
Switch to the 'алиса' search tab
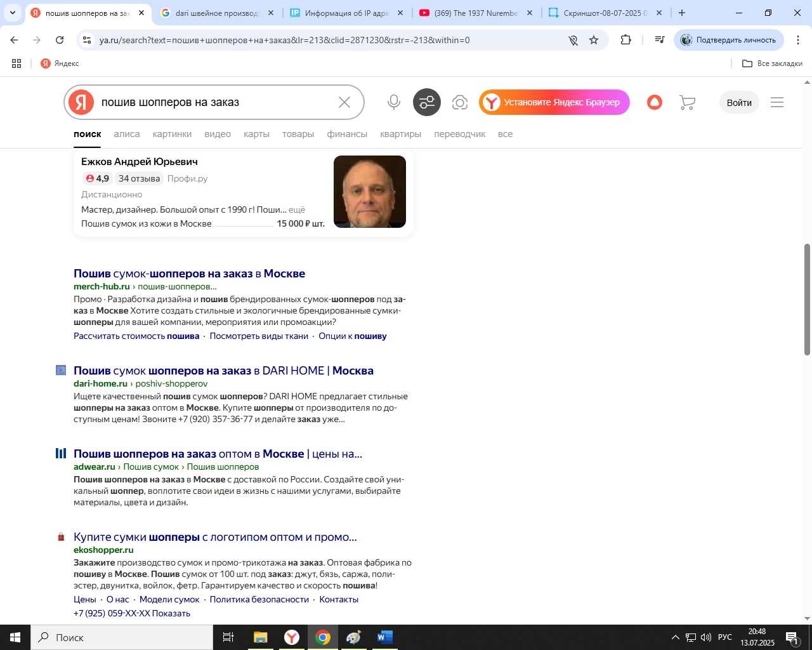(x=127, y=134)
